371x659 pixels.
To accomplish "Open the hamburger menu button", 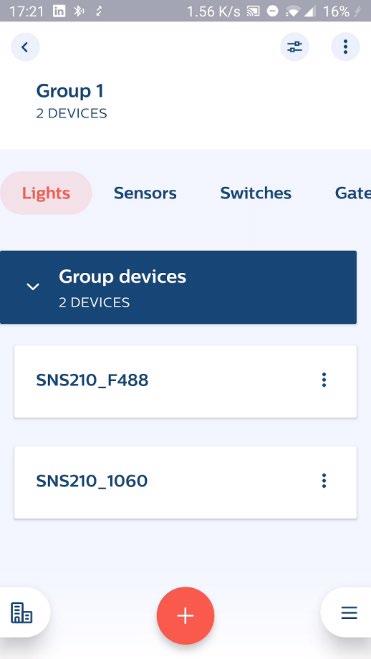I will click(x=349, y=613).
